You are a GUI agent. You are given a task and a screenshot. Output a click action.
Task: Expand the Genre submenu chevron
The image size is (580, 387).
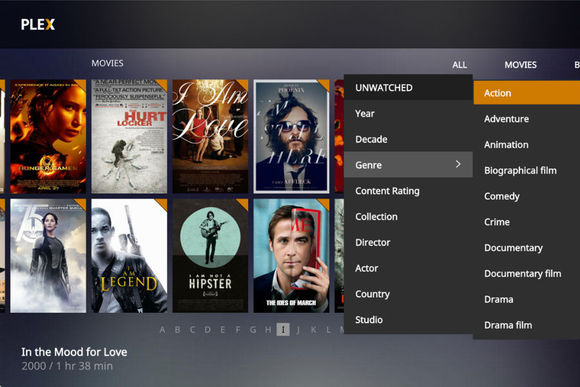click(458, 164)
